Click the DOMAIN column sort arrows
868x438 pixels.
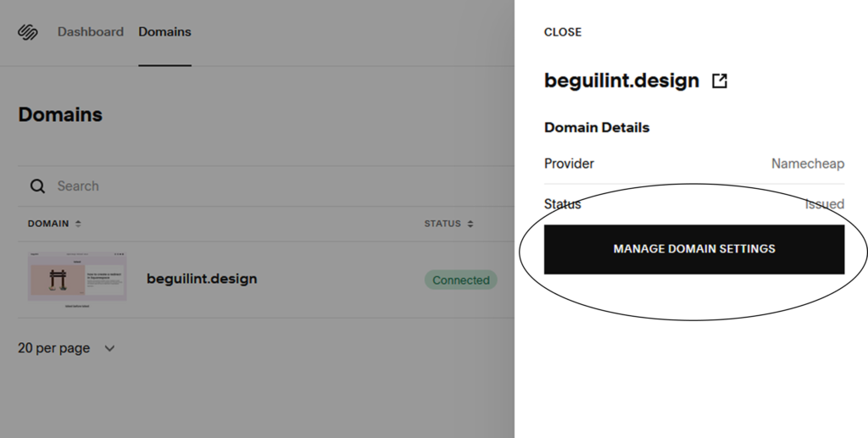[78, 224]
